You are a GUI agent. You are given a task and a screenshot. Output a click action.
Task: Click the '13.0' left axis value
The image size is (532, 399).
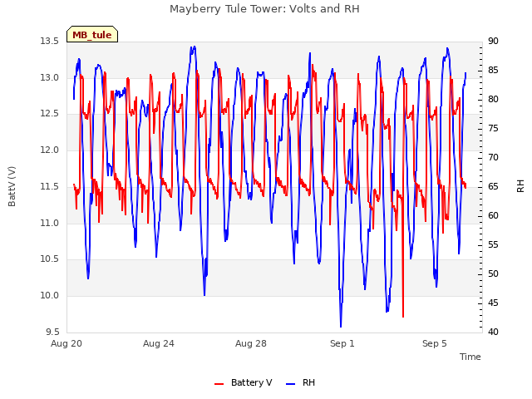point(49,77)
